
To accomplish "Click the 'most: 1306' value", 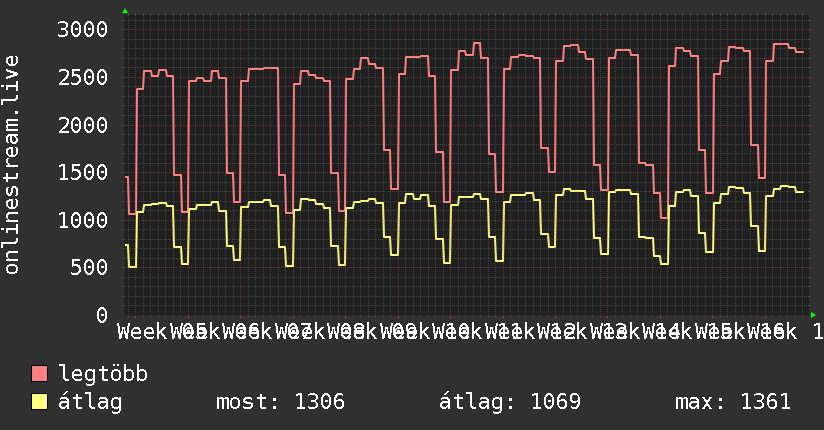I will coord(281,402).
